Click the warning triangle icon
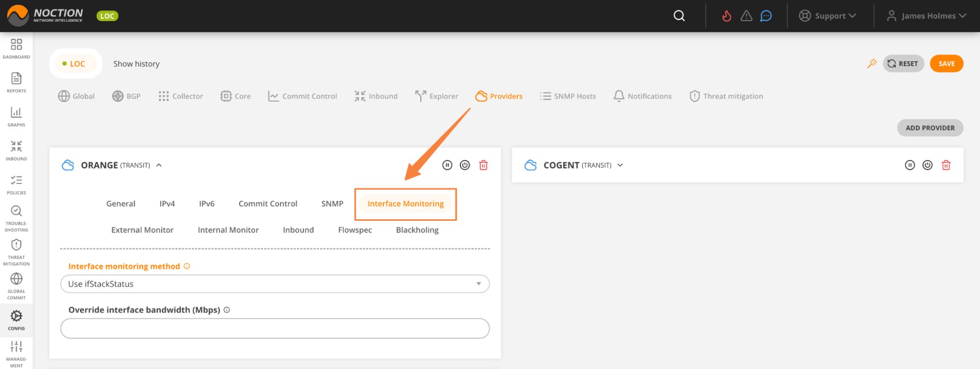 (746, 16)
